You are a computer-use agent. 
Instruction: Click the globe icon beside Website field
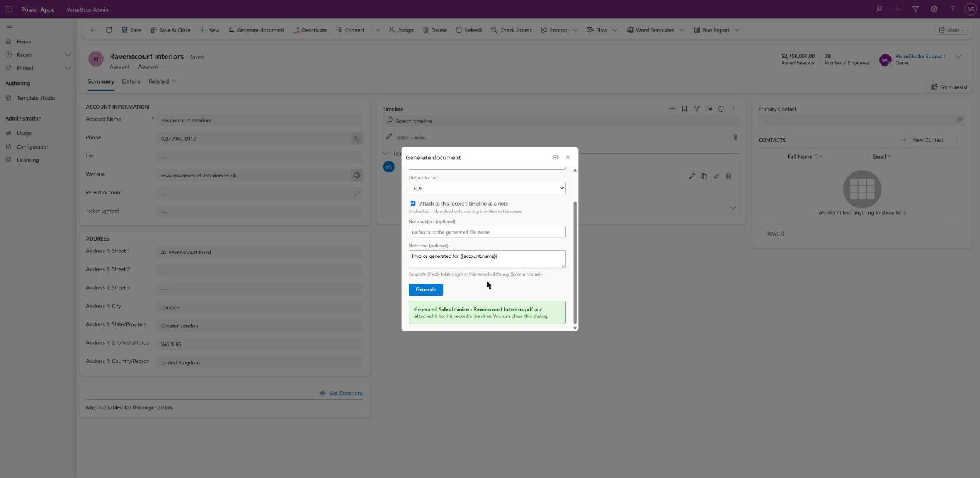(357, 176)
